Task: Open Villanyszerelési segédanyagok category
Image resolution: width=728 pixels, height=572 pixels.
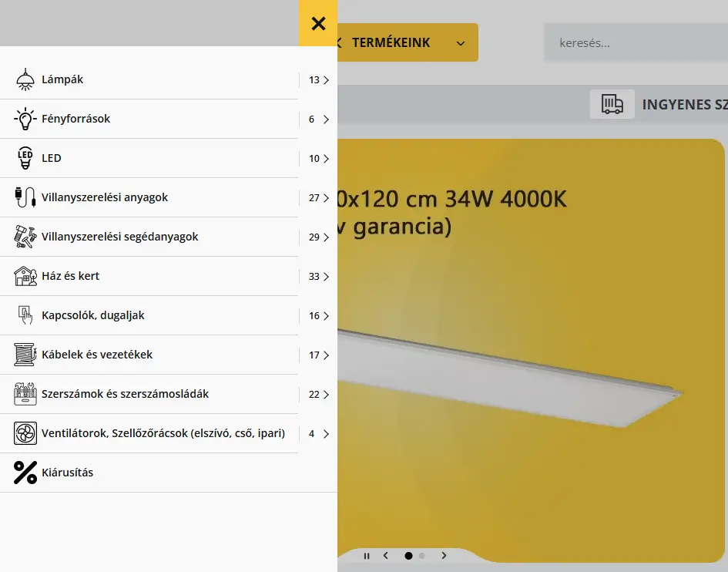Action: (x=119, y=237)
